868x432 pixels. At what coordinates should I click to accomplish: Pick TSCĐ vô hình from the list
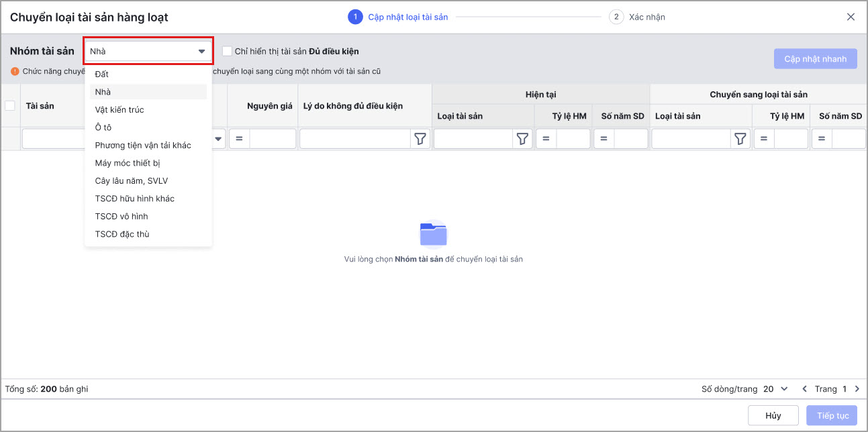coord(122,216)
